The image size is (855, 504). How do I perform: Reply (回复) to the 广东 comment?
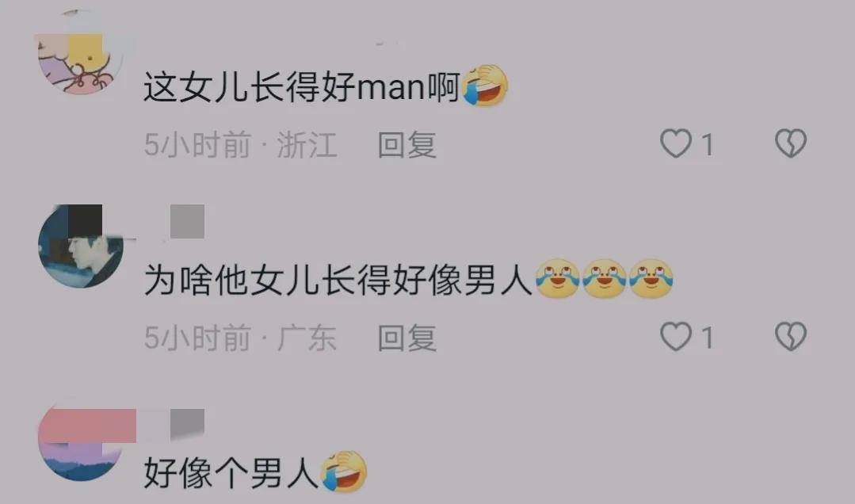click(407, 338)
